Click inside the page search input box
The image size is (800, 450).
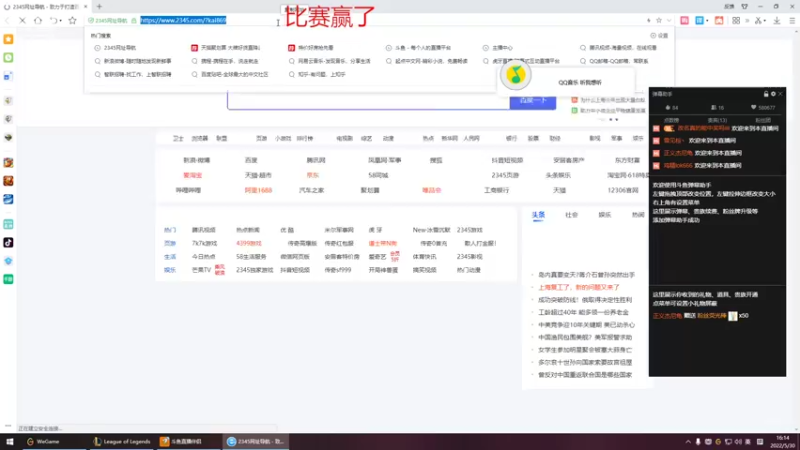pos(368,100)
